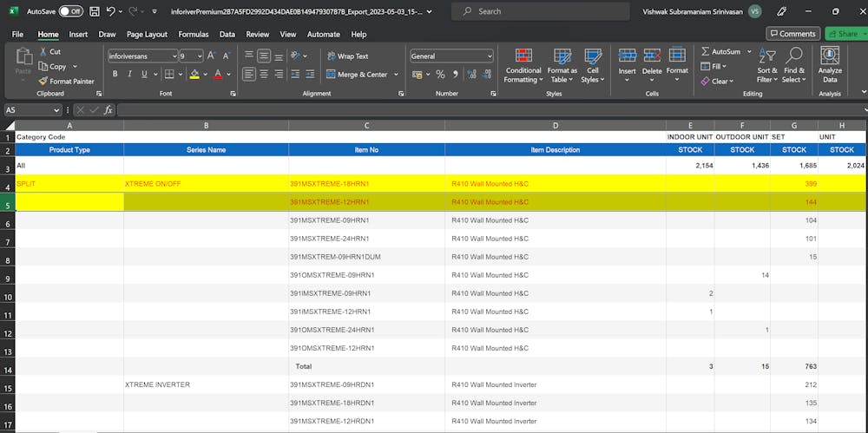Screen dimensions: 868x433
Task: Click the Comments button
Action: 792,34
